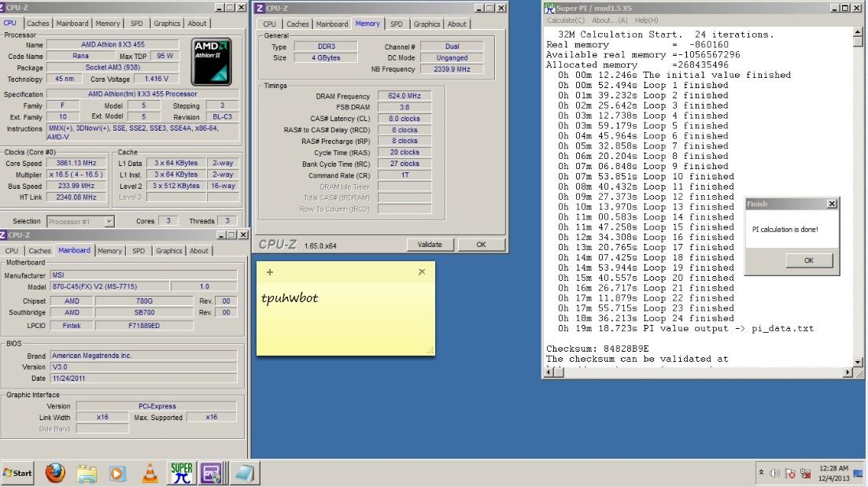The width and height of the screenshot is (868, 487).
Task: Open the Action Center flag tray icon
Action: point(791,473)
